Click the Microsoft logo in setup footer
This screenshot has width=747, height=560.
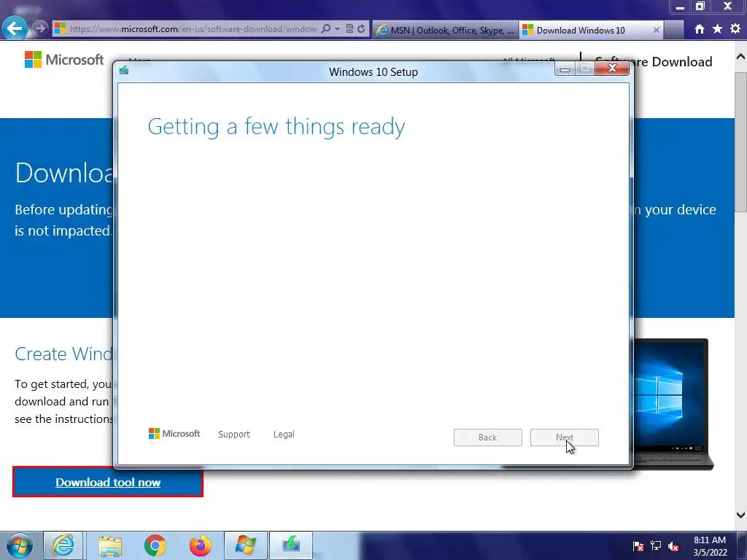click(174, 434)
